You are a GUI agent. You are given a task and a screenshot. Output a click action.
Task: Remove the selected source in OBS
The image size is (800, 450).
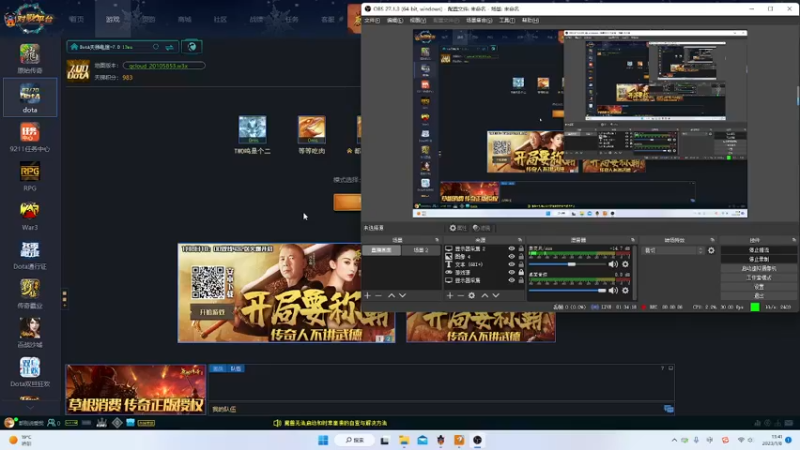pyautogui.click(x=461, y=295)
